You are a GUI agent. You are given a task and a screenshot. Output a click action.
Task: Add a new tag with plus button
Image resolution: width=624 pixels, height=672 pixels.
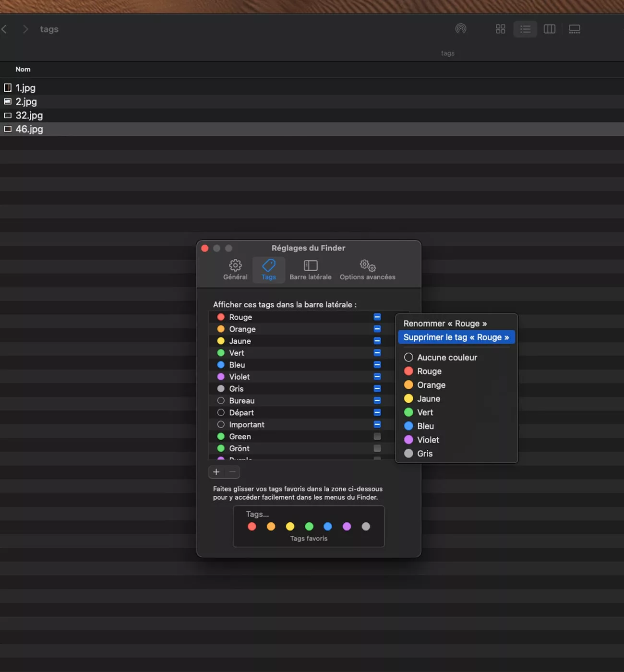pos(216,472)
